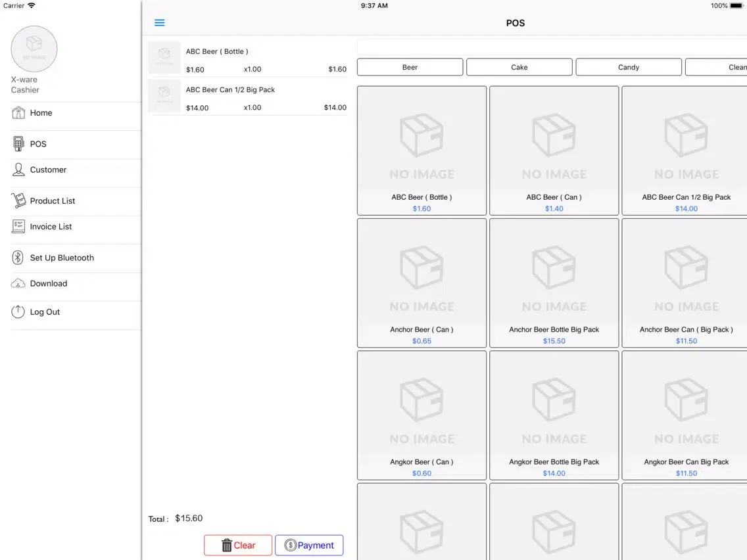Filter products by Beer category
Image resolution: width=747 pixels, height=560 pixels.
[410, 67]
